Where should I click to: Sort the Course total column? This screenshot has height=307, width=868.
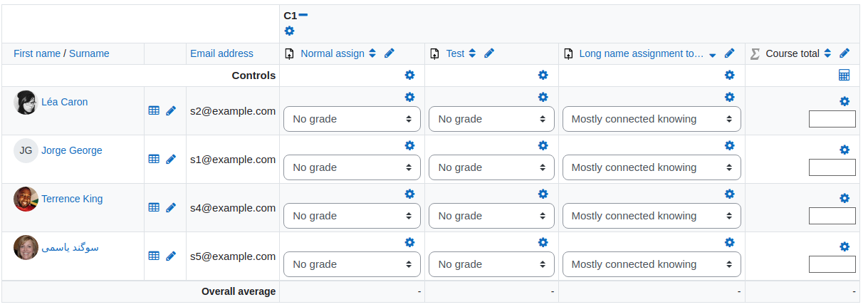point(827,53)
